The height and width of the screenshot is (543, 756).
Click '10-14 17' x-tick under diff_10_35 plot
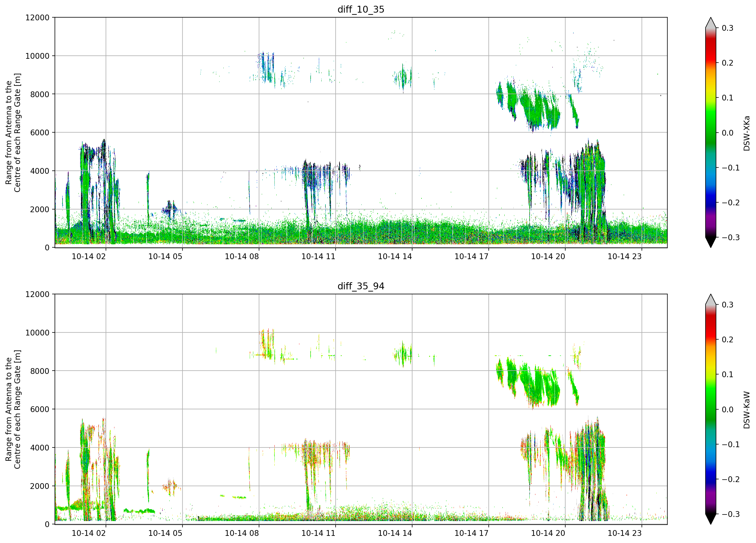click(x=471, y=256)
